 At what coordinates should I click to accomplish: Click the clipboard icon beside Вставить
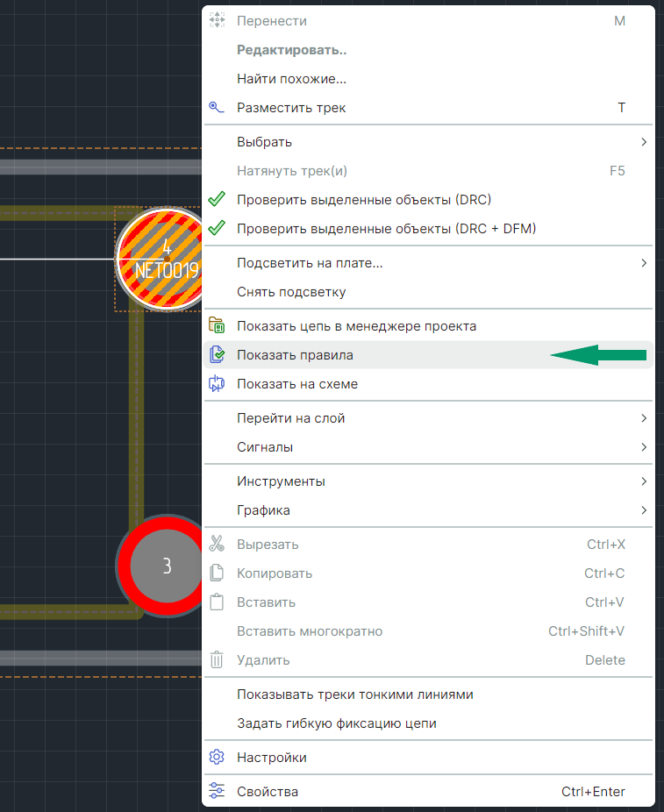coord(217,602)
